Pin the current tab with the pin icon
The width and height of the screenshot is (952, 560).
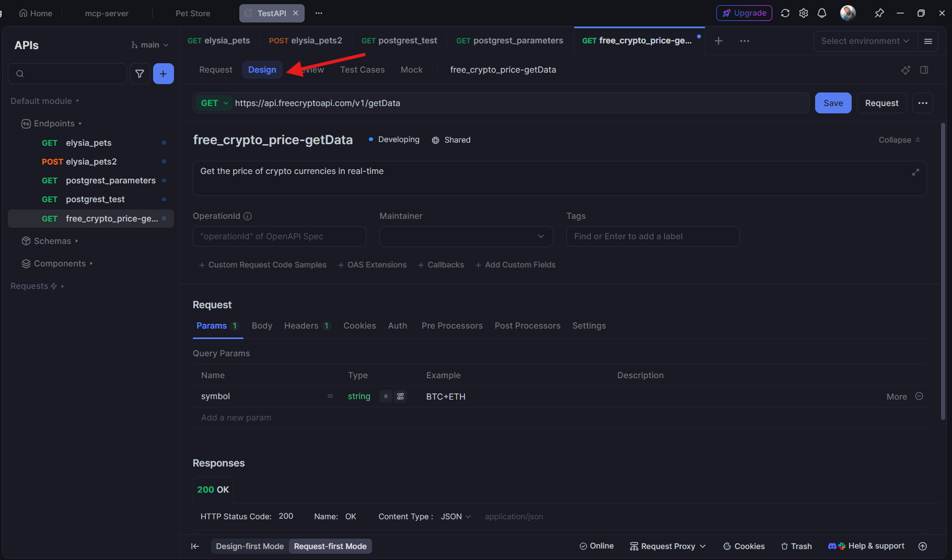click(x=879, y=13)
